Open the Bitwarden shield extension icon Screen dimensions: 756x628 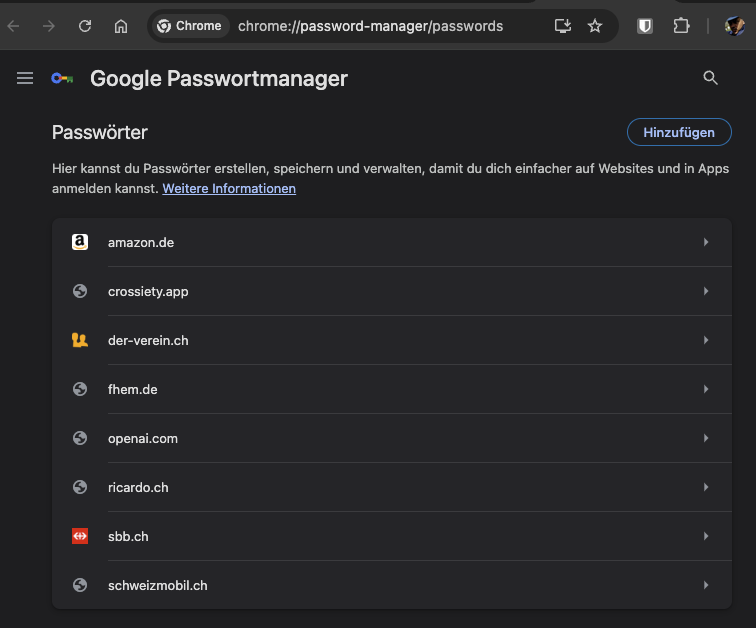click(x=645, y=26)
